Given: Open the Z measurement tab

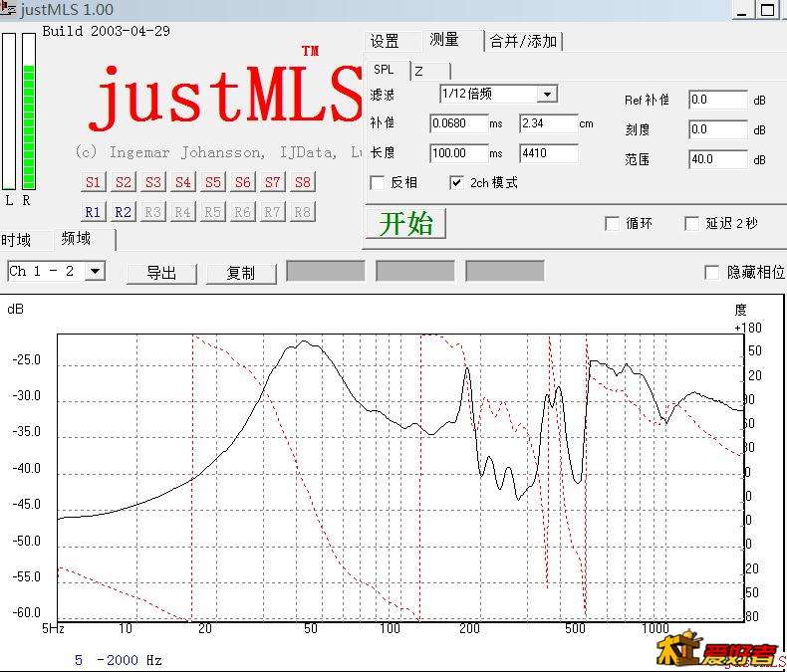Looking at the screenshot, I should click(x=419, y=71).
